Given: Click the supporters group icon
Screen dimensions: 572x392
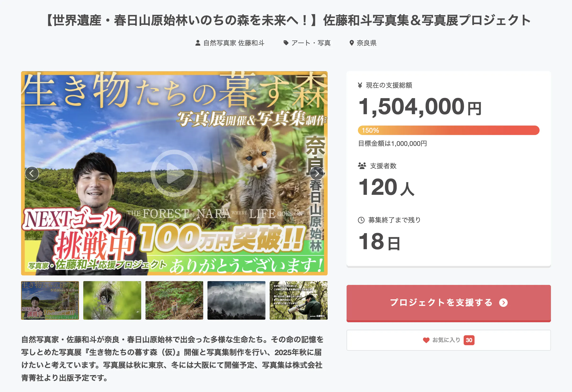Looking at the screenshot, I should [362, 166].
